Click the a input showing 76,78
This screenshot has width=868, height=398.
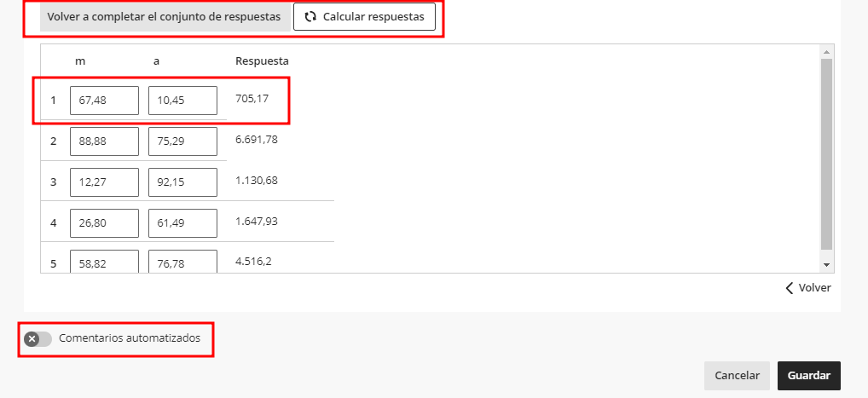(x=182, y=262)
